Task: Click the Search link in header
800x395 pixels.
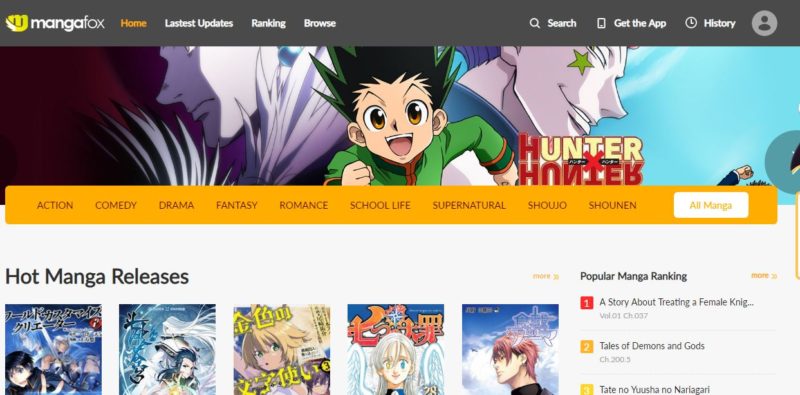Action: click(x=561, y=23)
